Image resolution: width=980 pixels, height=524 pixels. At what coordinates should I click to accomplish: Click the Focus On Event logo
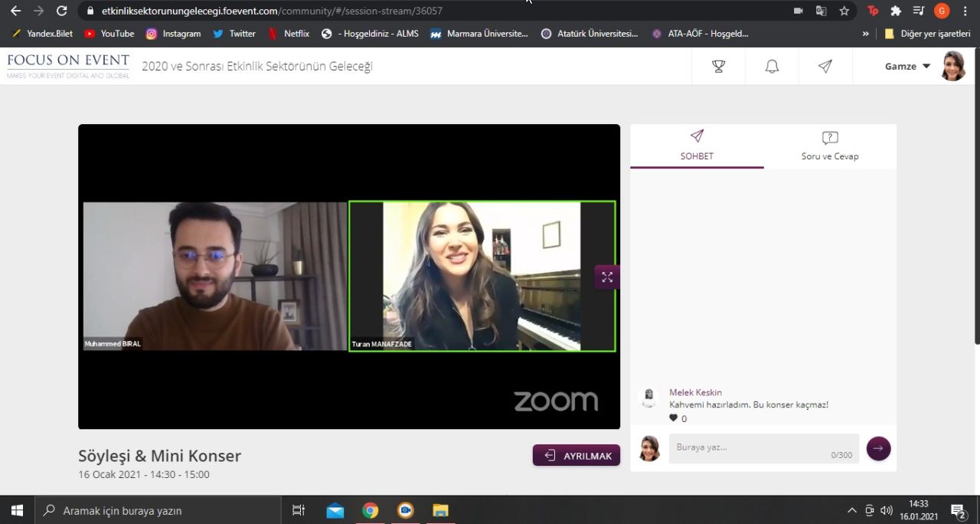(x=68, y=66)
